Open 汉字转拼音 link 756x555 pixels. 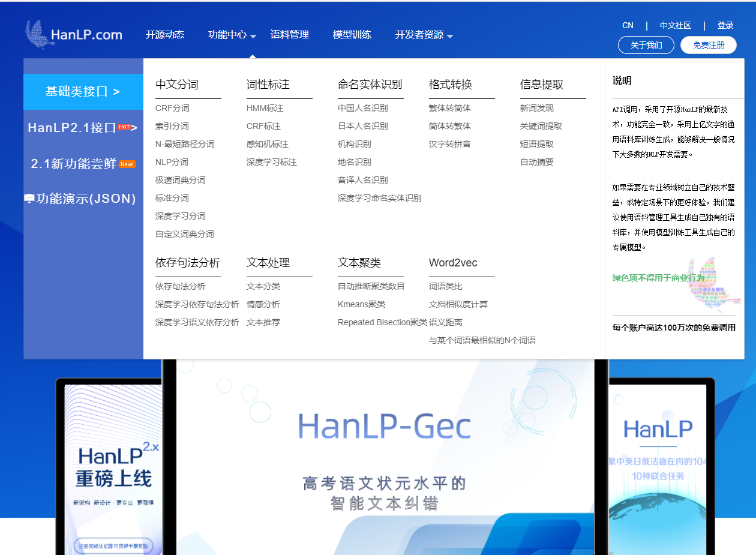(x=450, y=144)
